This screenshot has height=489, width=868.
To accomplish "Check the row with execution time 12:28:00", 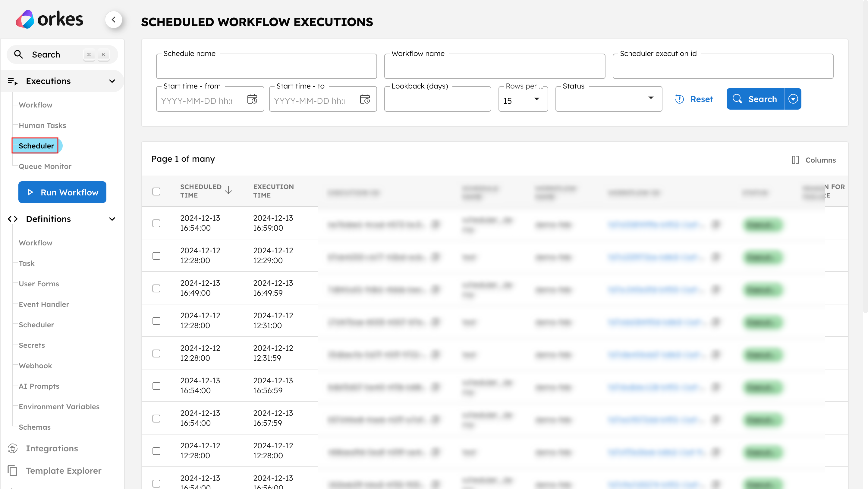I will tap(156, 451).
